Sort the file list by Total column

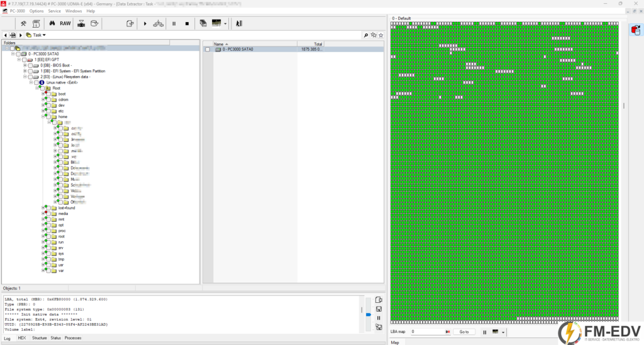(x=311, y=44)
